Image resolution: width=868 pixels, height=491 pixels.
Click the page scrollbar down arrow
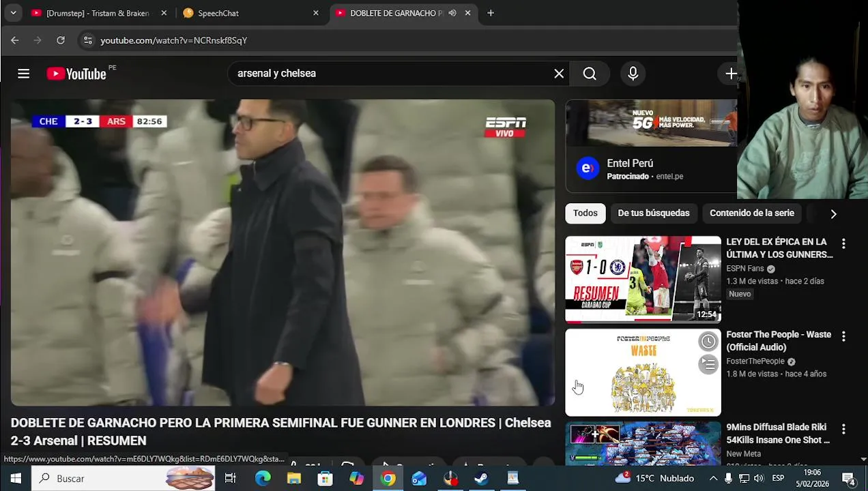[x=863, y=460]
